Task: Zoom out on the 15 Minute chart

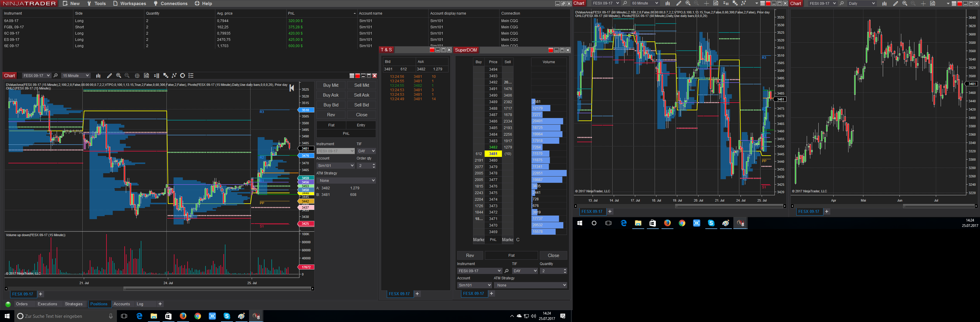Action: coord(127,76)
